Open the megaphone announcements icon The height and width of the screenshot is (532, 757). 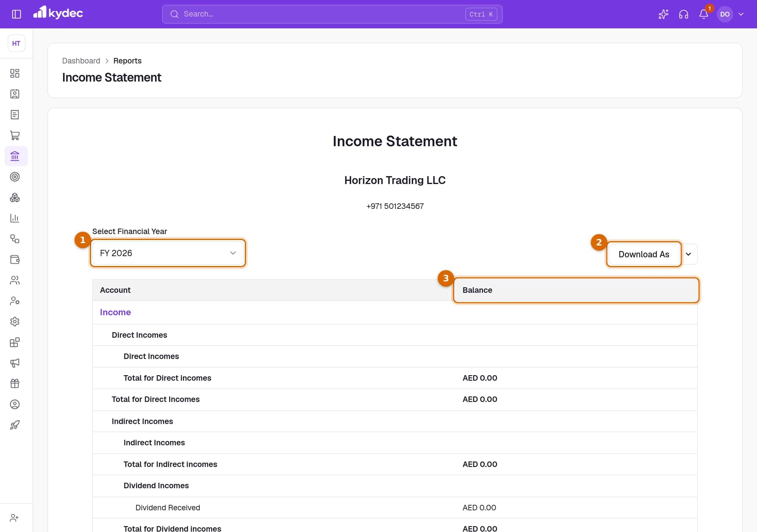15,363
